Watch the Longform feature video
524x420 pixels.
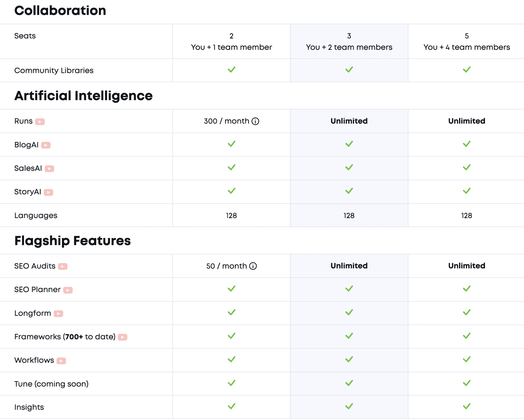point(58,313)
